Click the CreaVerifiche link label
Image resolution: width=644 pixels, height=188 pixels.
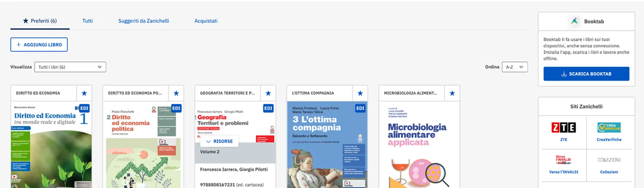tap(609, 140)
